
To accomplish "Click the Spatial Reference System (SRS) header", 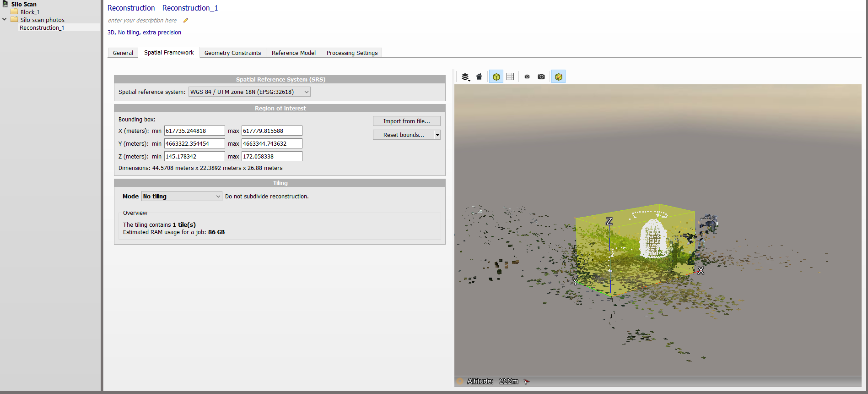I will (x=280, y=79).
